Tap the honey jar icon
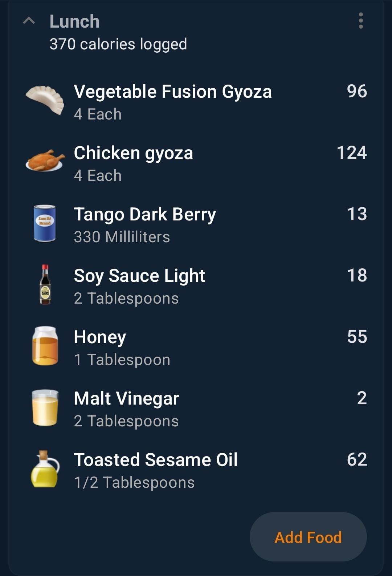This screenshot has width=392, height=576. [x=45, y=346]
